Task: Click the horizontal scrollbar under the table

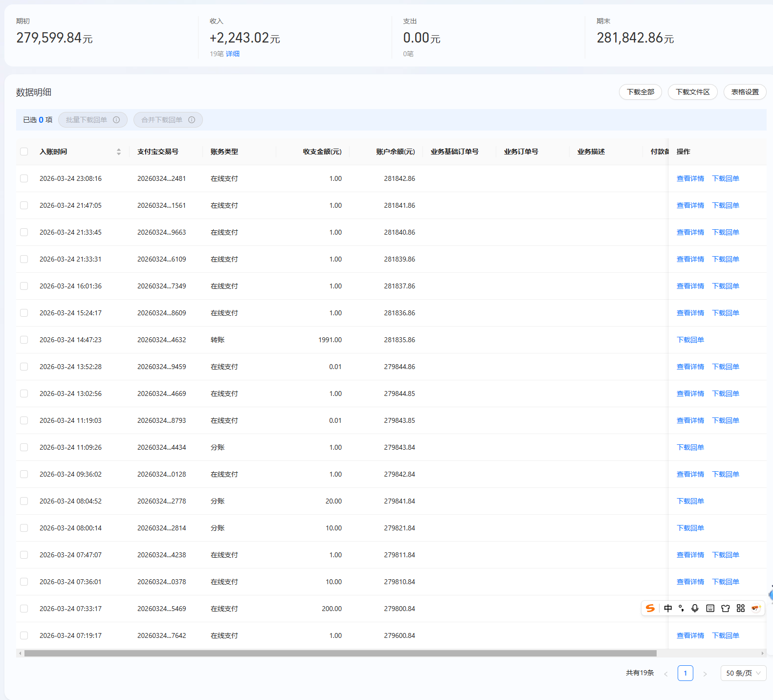Action: click(340, 654)
